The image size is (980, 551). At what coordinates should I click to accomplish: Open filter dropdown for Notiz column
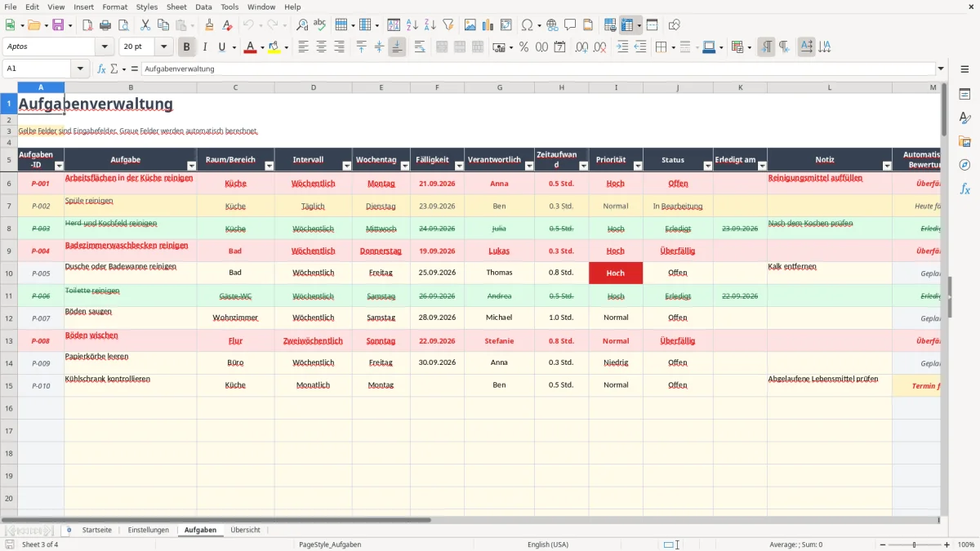click(887, 166)
